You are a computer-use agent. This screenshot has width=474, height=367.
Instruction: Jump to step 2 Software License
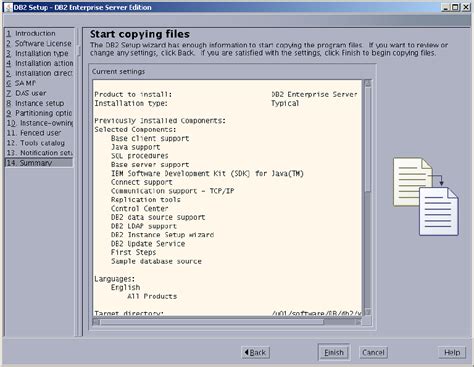point(39,43)
